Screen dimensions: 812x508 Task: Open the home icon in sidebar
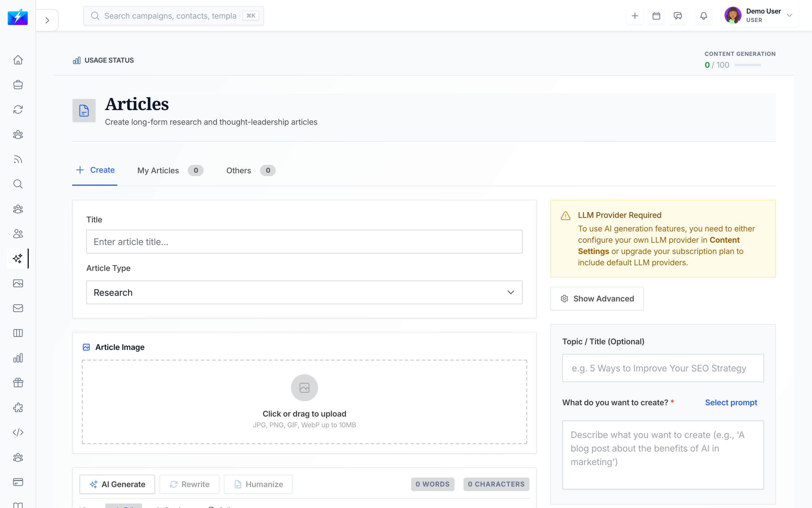[x=18, y=60]
